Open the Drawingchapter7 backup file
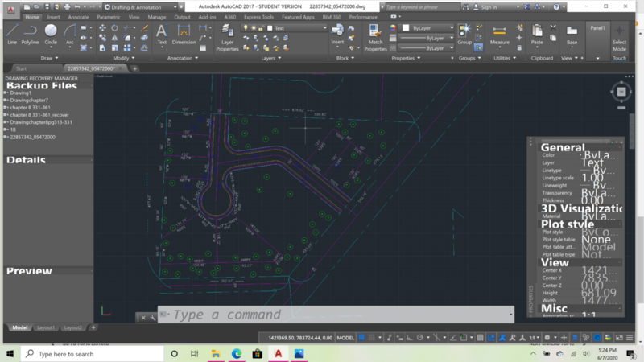Image resolution: width=644 pixels, height=362 pixels. pos(29,100)
